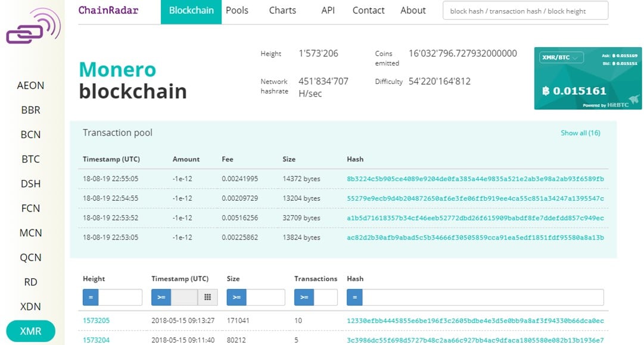Select BBR in the coin sidebar

point(30,110)
